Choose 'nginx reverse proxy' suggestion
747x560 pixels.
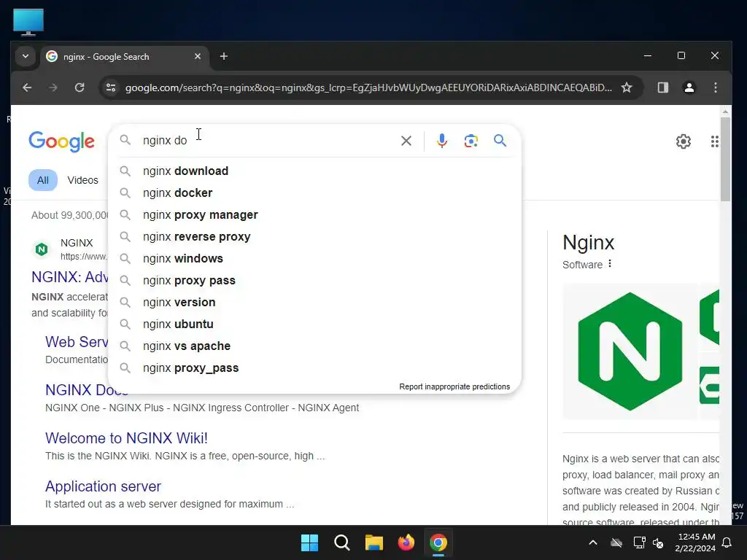pos(315,237)
